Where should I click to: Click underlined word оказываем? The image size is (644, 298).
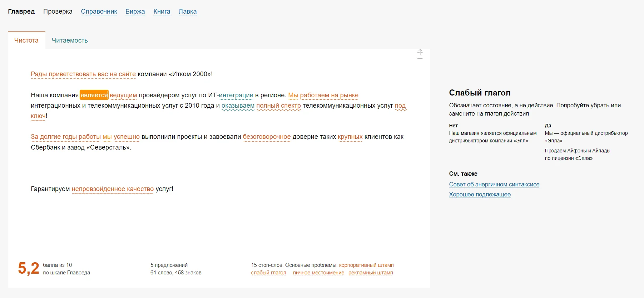point(238,106)
